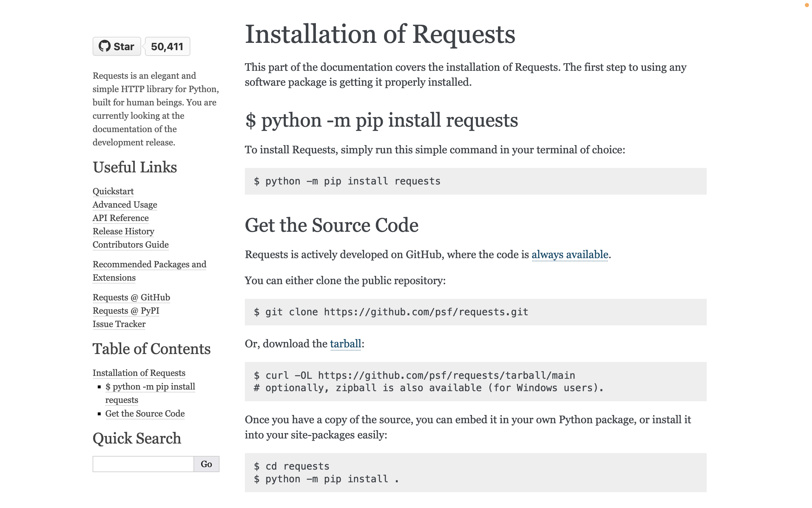This screenshot has width=812, height=508.
Task: Click the zipball comment line in code block
Action: point(429,388)
